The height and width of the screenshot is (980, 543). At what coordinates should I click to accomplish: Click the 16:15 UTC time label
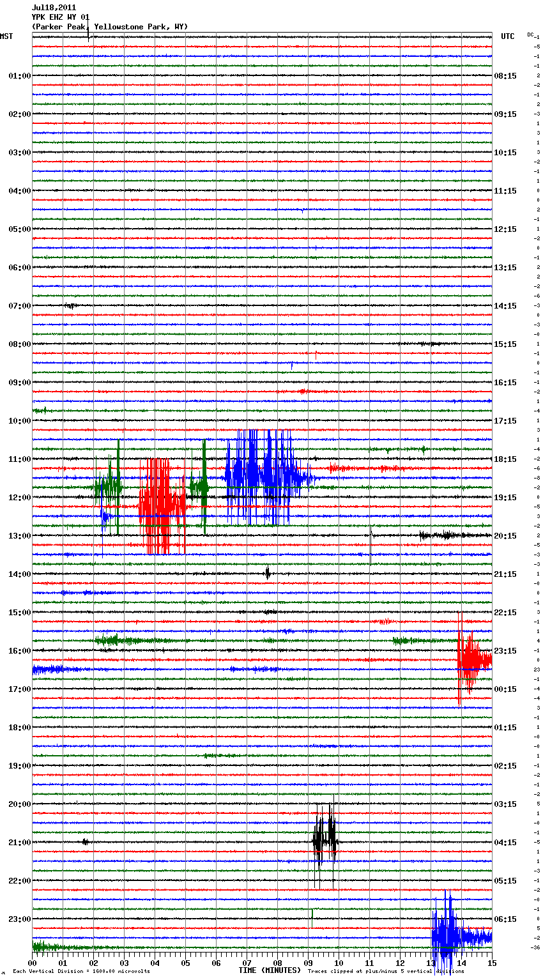click(505, 383)
